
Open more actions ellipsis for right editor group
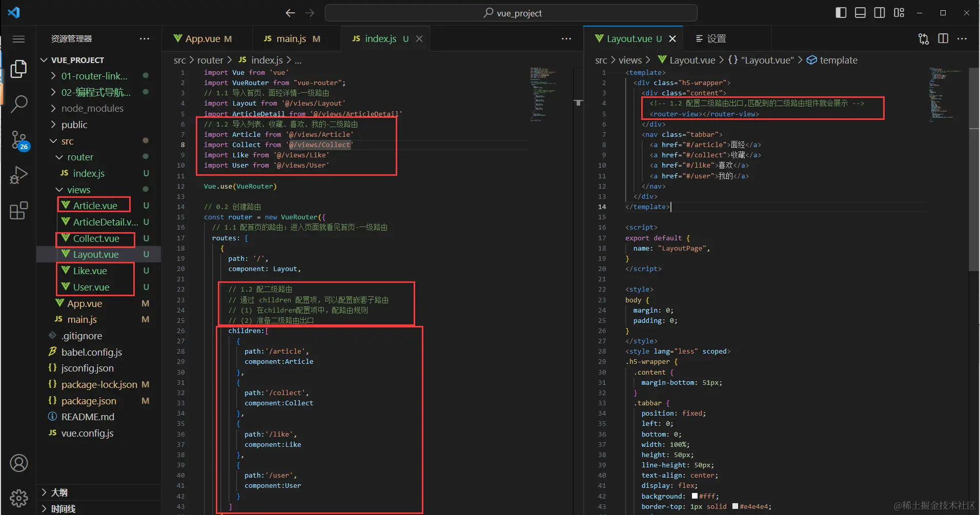tap(963, 39)
